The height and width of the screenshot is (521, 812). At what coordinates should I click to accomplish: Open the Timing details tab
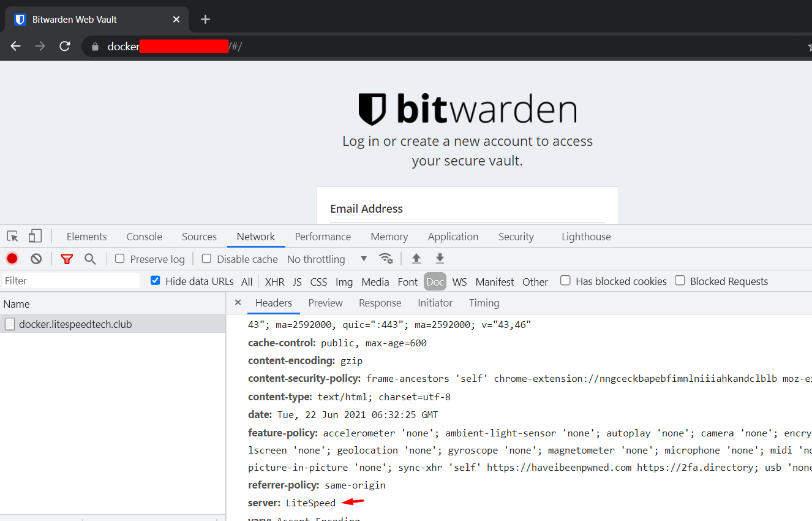click(x=484, y=303)
